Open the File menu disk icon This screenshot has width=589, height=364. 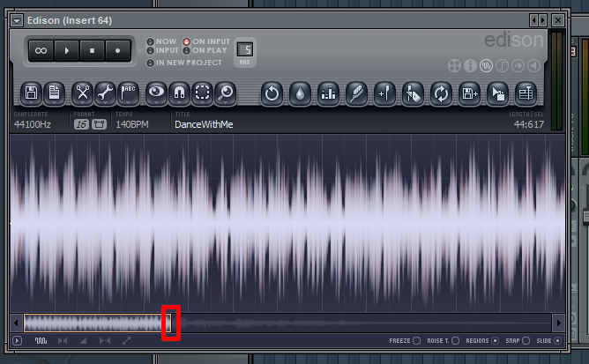point(31,93)
